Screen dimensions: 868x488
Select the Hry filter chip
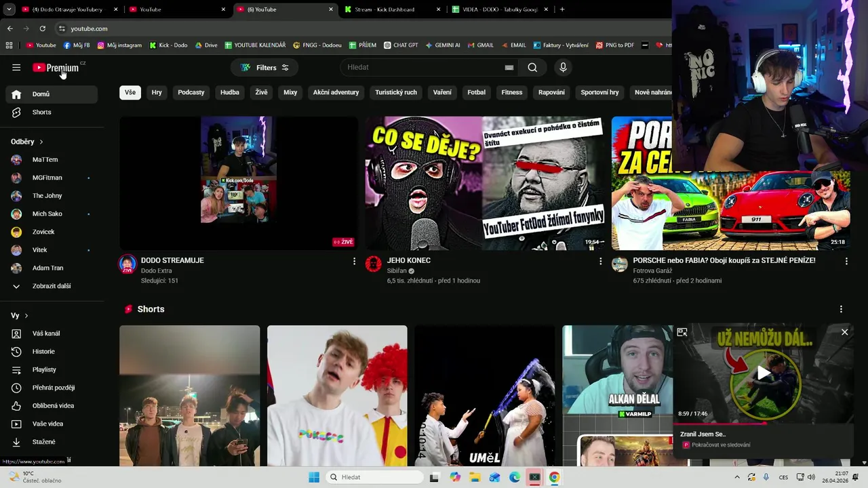pyautogui.click(x=157, y=92)
